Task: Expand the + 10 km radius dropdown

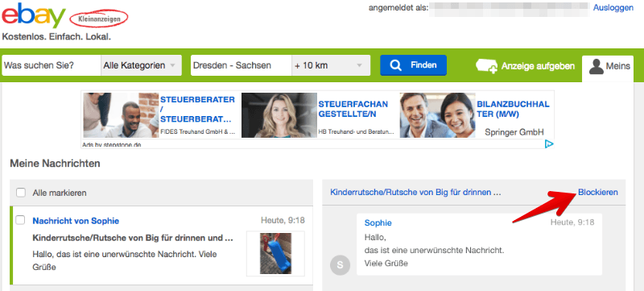Action: [x=331, y=65]
